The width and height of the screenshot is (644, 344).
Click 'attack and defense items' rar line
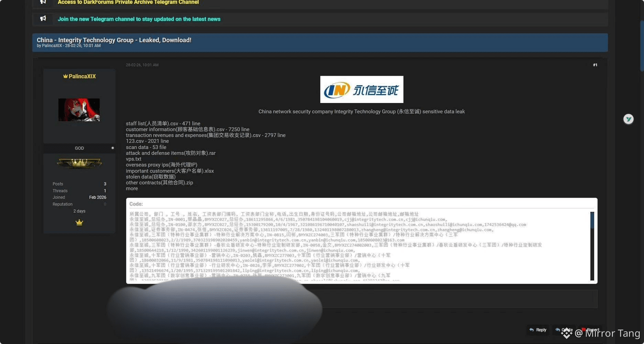[x=170, y=153]
